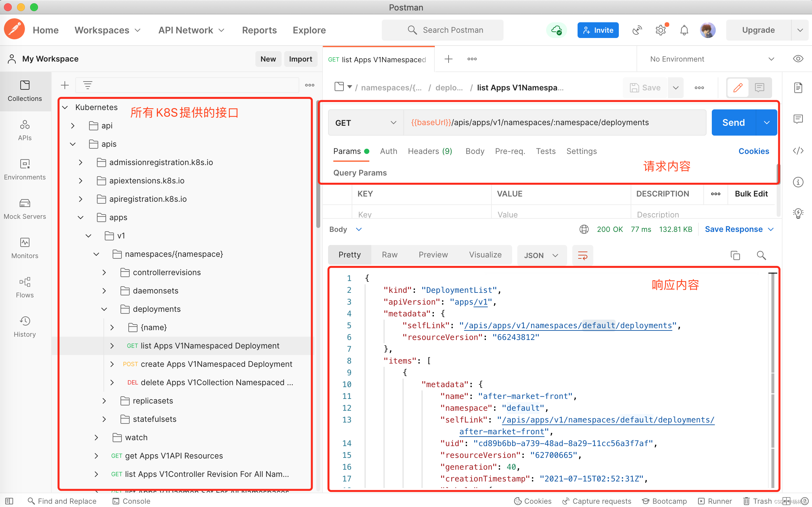Image resolution: width=812 pixels, height=507 pixels.
Task: Click the Upgrade button
Action: point(758,30)
